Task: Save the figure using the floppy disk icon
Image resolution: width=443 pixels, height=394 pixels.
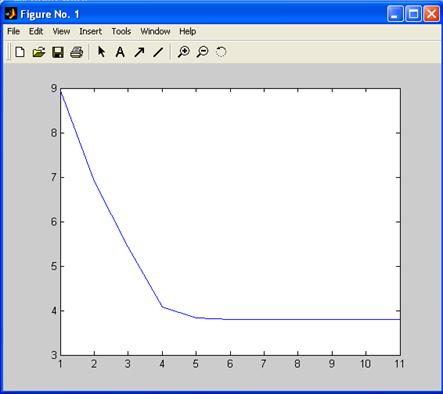Action: (58, 52)
